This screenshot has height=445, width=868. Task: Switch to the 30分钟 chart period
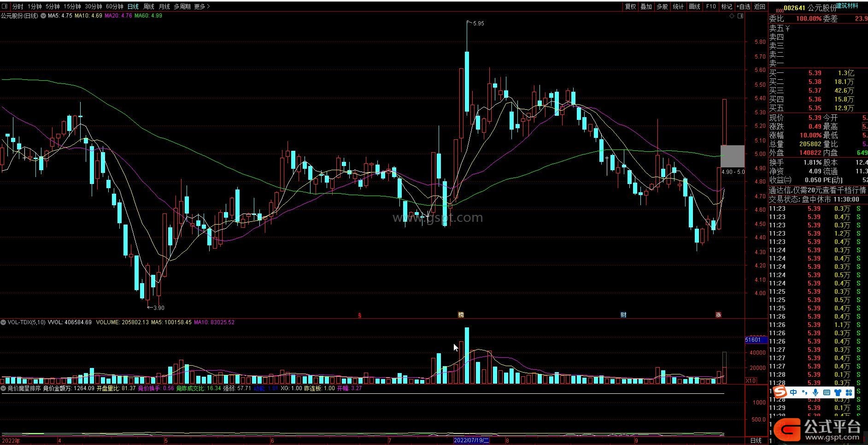[93, 6]
